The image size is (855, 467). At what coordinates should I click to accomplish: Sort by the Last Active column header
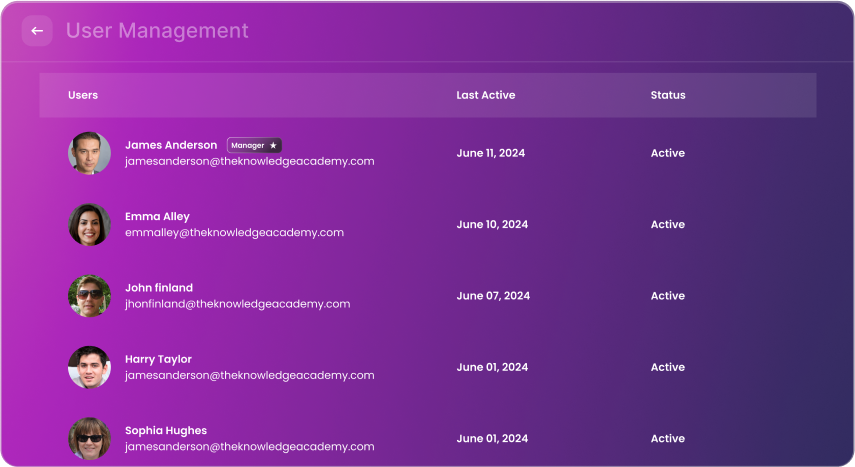click(486, 95)
